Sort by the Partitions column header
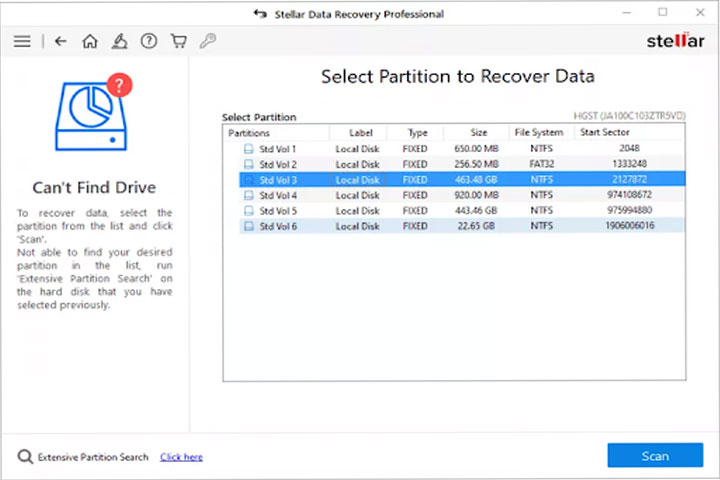Image resolution: width=720 pixels, height=480 pixels. (276, 133)
